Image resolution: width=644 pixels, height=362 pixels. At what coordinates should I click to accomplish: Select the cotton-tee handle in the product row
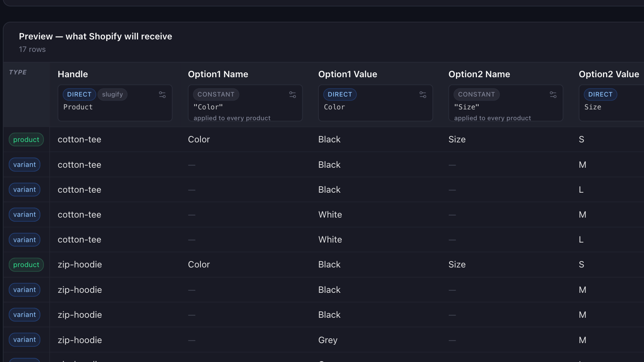click(79, 140)
